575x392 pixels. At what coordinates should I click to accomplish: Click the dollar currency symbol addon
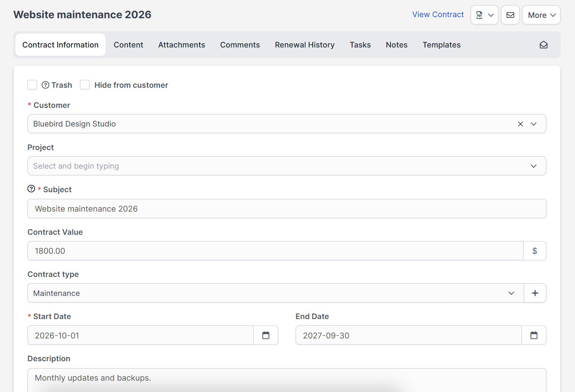(535, 251)
